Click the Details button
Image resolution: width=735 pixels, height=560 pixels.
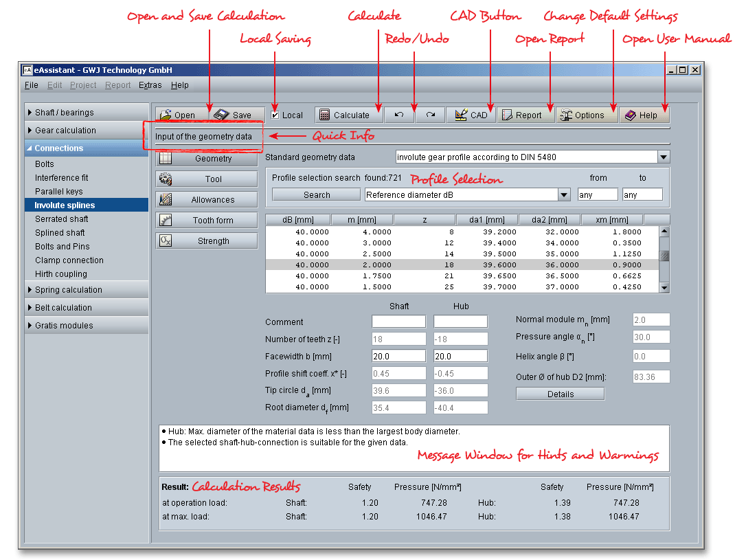coord(560,394)
